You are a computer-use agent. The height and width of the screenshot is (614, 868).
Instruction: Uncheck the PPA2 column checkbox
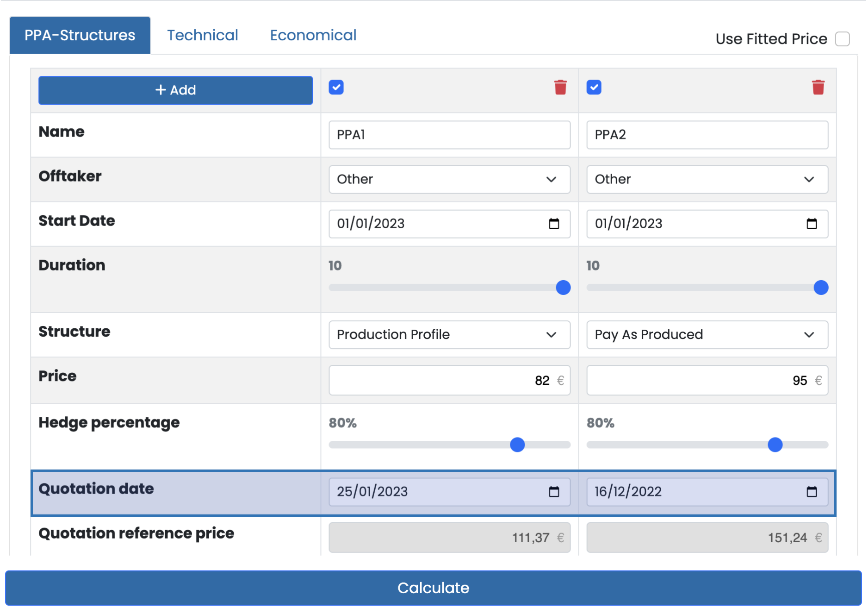594,87
